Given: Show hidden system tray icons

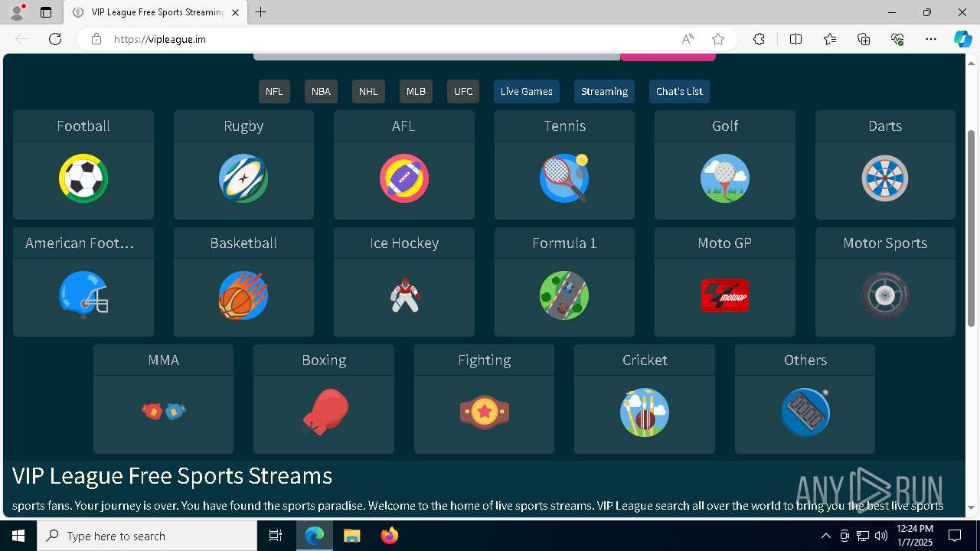Looking at the screenshot, I should [825, 536].
